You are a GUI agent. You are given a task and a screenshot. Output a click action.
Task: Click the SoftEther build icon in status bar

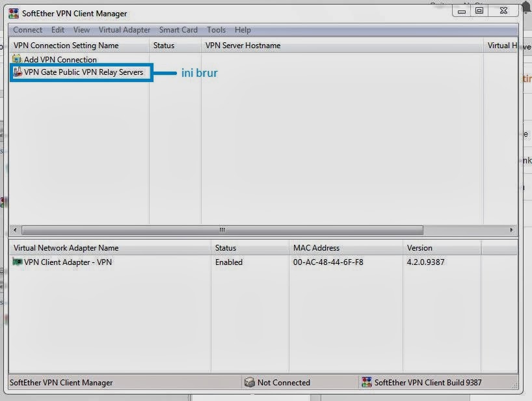tap(366, 382)
